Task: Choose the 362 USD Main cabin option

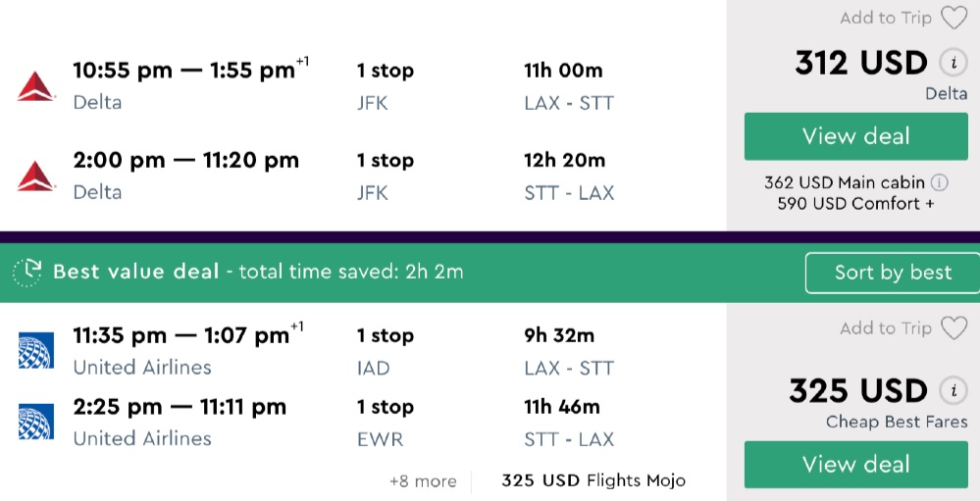Action: pyautogui.click(x=844, y=182)
